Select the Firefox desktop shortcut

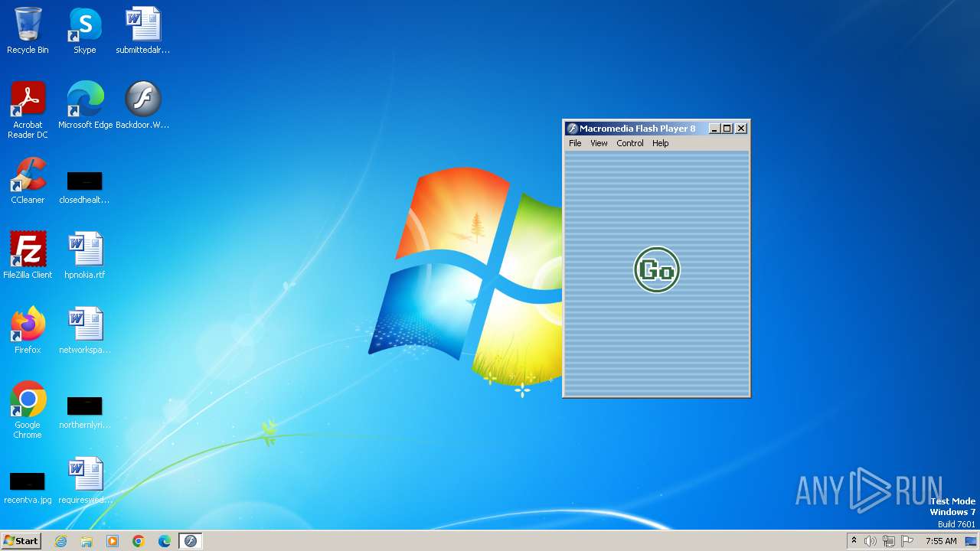click(x=28, y=331)
